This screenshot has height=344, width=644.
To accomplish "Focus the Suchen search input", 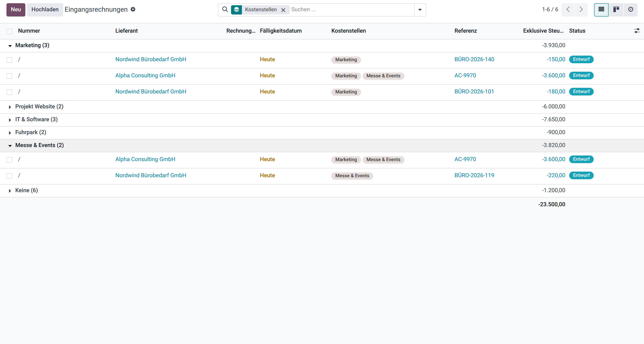I will point(352,9).
